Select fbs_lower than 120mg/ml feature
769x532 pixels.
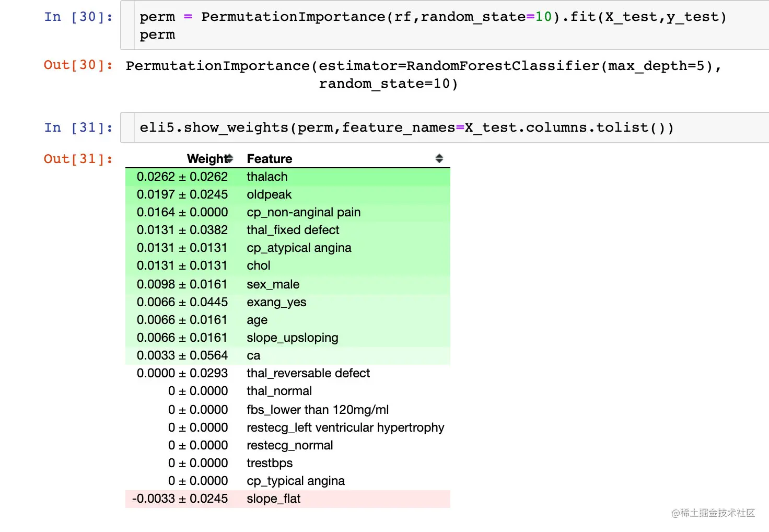318,410
